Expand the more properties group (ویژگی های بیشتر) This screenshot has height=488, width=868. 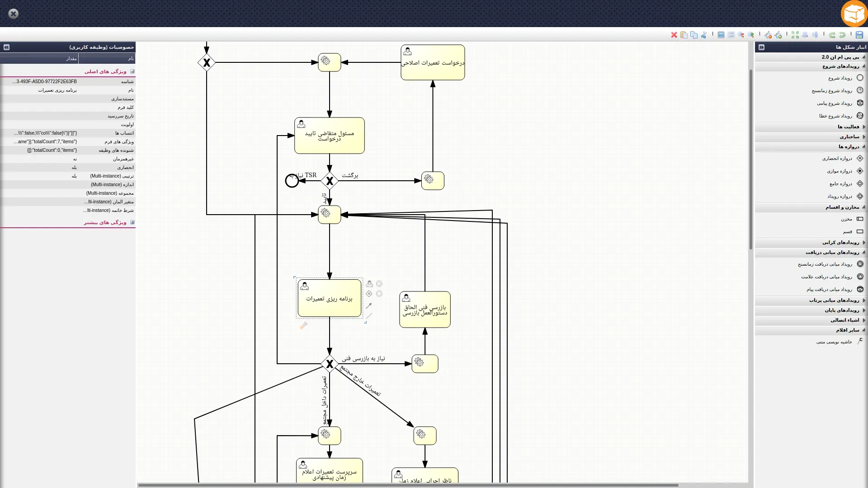pos(132,222)
